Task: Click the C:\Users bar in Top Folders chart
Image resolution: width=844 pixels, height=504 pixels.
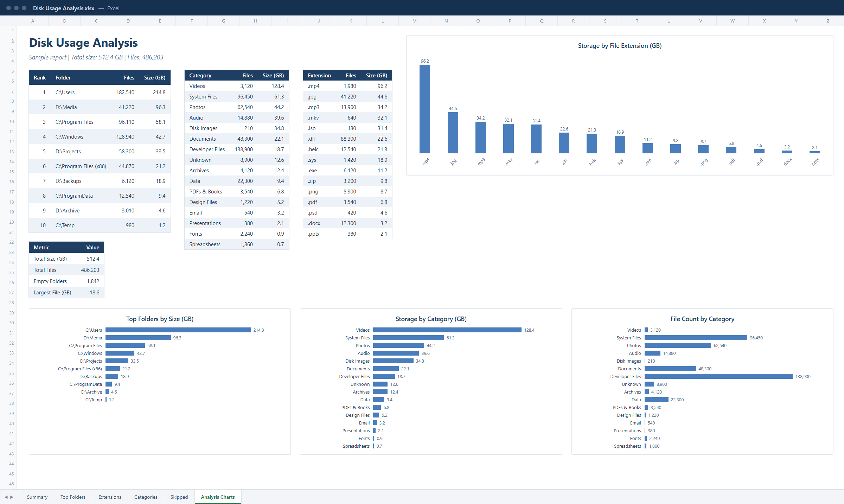Action: 178,330
